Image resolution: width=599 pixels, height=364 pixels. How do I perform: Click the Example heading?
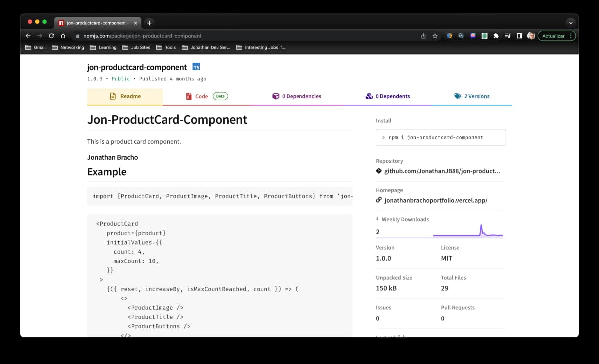coord(107,172)
